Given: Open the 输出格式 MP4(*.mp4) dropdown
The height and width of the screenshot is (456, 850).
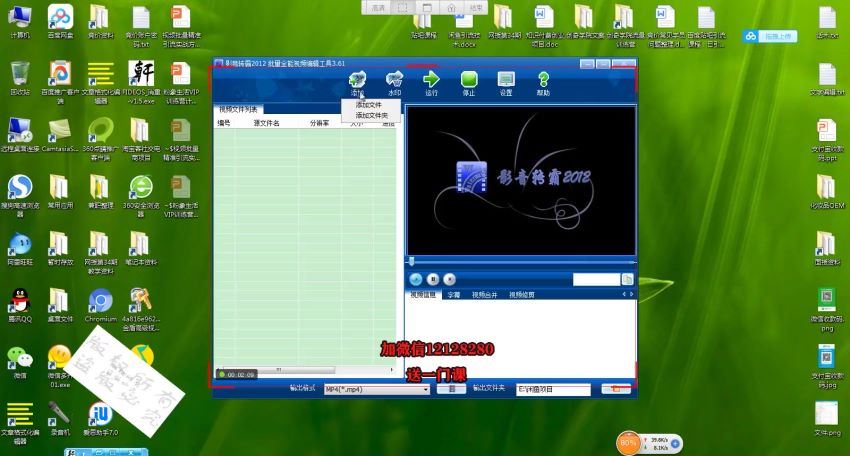Looking at the screenshot, I should (377, 389).
